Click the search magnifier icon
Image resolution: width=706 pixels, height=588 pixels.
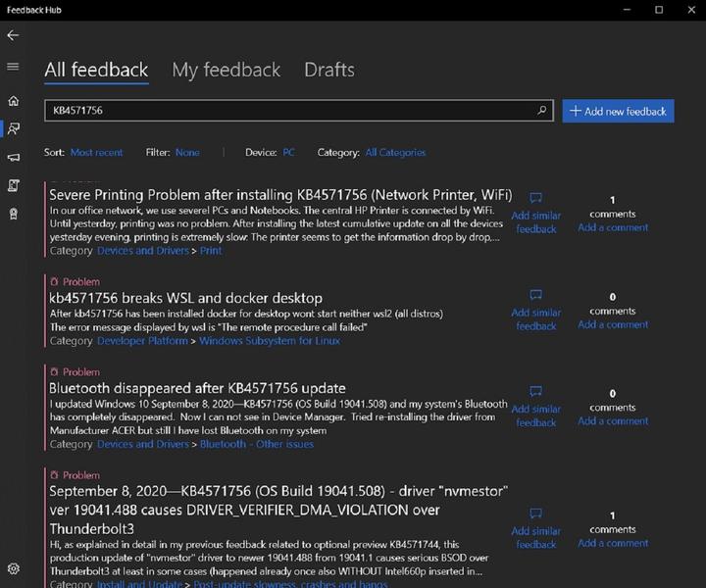[x=542, y=111]
